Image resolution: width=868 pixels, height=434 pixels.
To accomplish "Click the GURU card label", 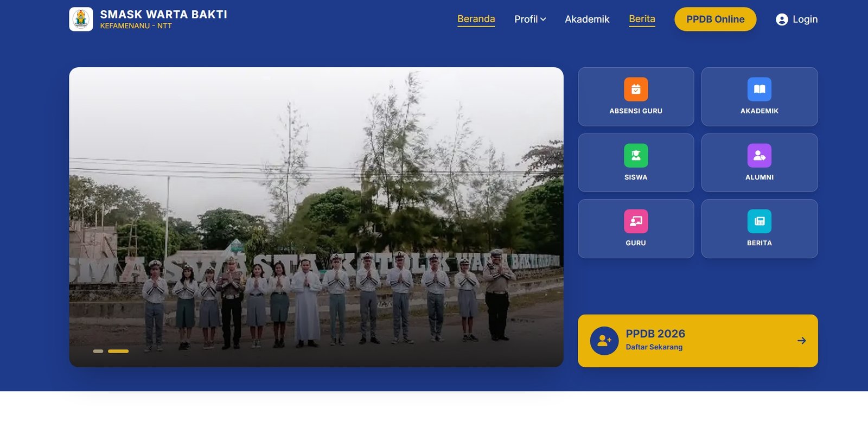I will pos(636,243).
